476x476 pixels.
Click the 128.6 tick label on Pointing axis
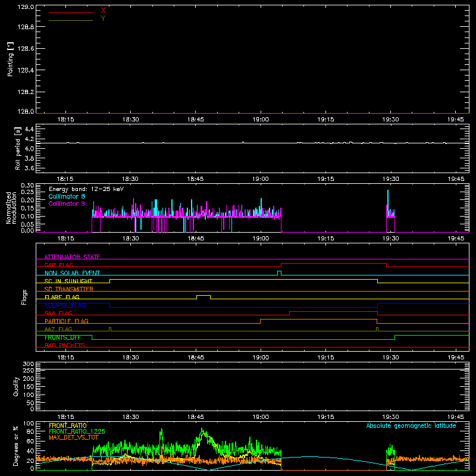click(26, 49)
